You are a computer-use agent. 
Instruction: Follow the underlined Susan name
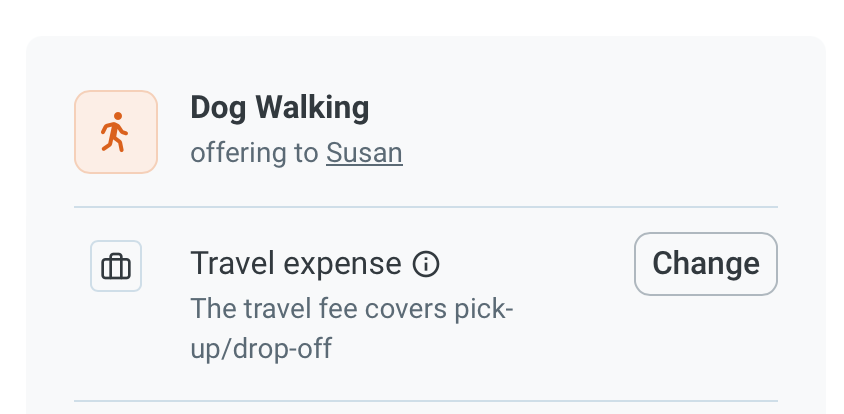click(x=364, y=153)
